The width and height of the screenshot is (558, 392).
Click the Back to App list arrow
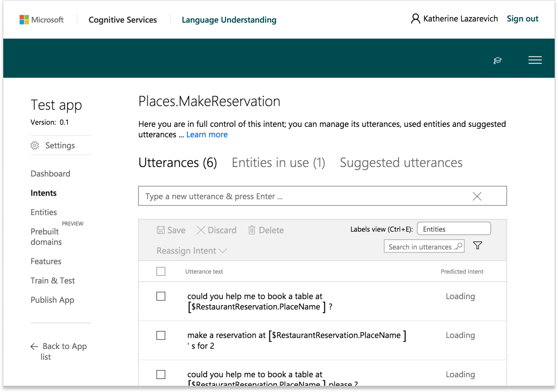click(x=35, y=346)
